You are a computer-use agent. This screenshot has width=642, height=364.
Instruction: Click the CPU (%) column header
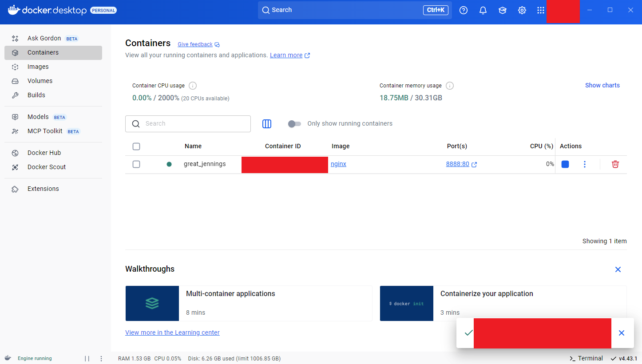(542, 146)
